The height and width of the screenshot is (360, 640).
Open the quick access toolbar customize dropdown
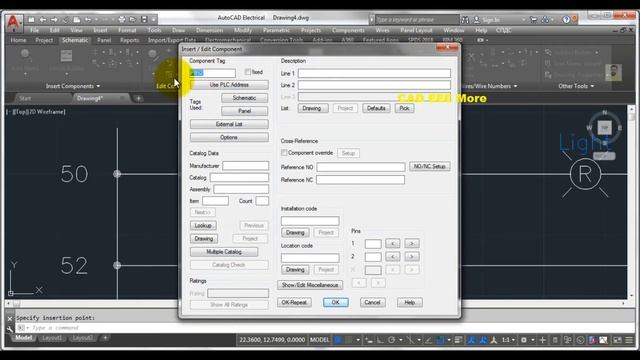click(154, 20)
